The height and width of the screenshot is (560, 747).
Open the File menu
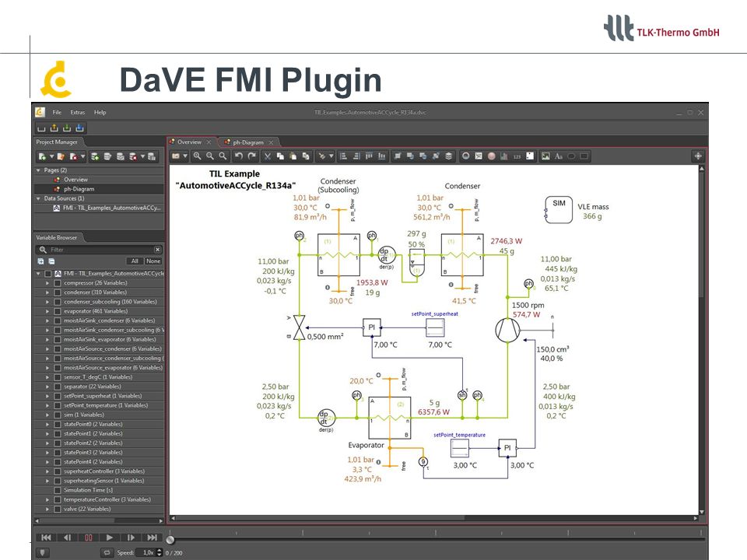pyautogui.click(x=57, y=112)
